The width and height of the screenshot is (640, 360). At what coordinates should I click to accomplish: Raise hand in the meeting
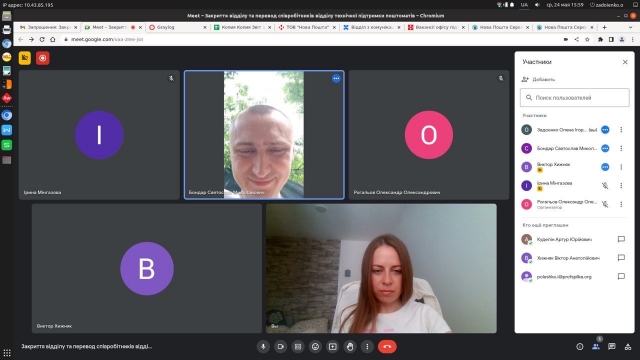pos(350,347)
